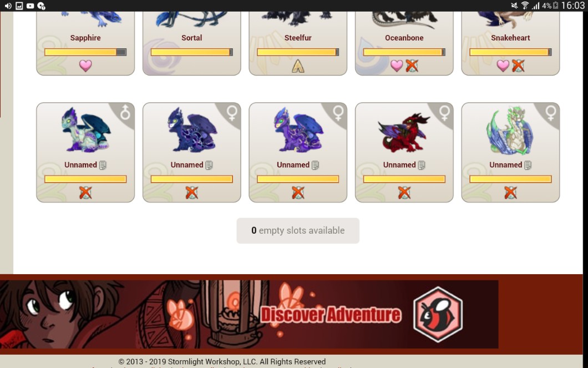
Task: Click Sapphire's energy bar
Action: (85, 52)
